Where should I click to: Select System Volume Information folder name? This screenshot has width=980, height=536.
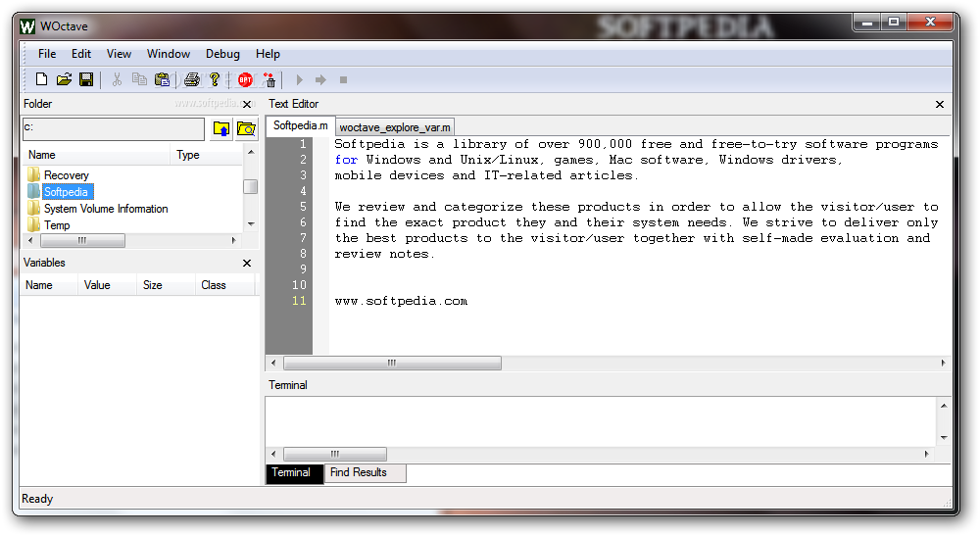[x=106, y=209]
